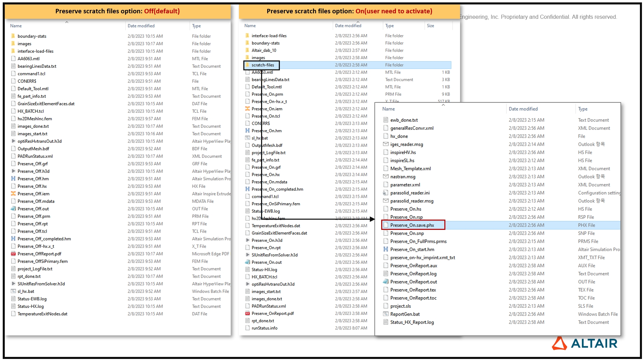Select hx_done file in scratch-files window
644x361 pixels.
tap(399, 136)
